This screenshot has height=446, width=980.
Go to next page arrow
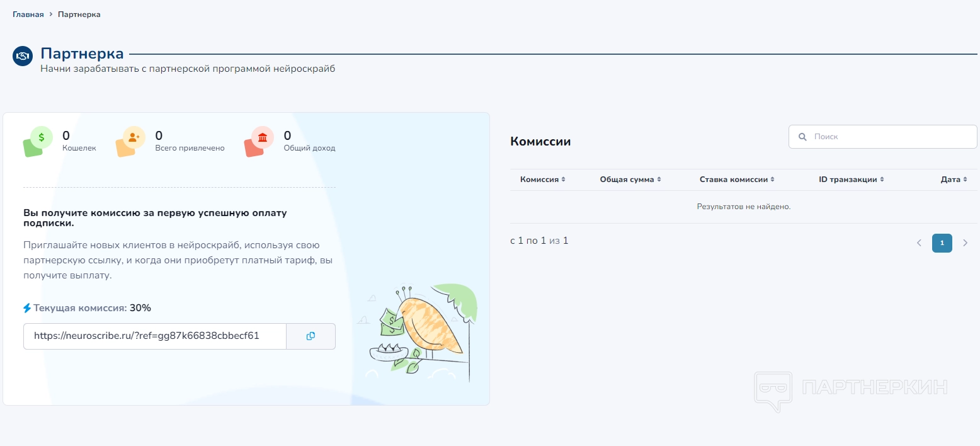tap(965, 243)
